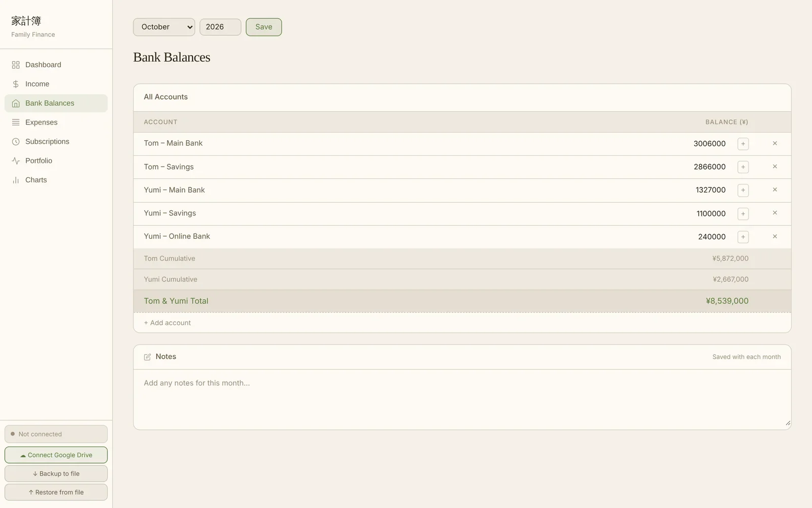
Task: Click the Tom & Yumi Total amount ¥8,539,000
Action: click(727, 301)
